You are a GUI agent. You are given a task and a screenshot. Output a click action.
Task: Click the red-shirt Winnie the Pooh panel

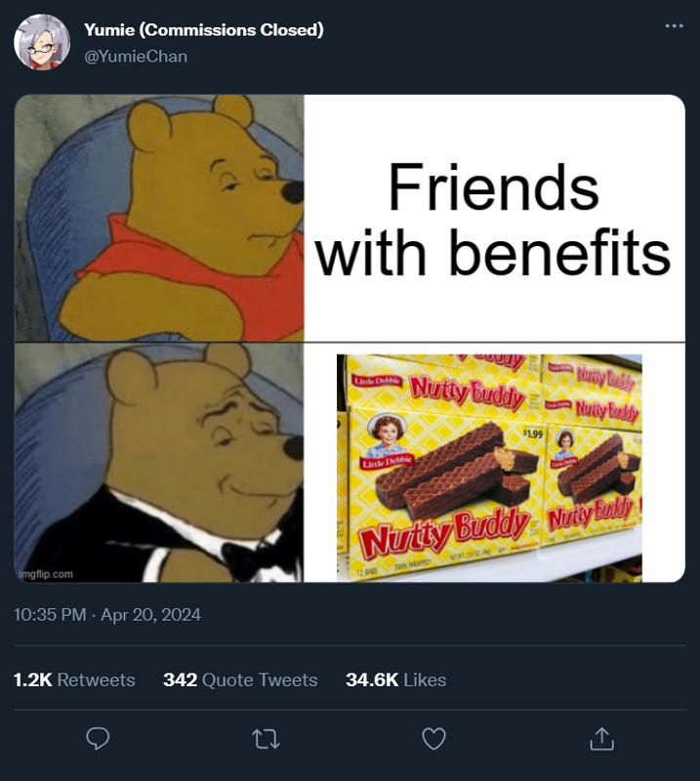[x=159, y=218]
